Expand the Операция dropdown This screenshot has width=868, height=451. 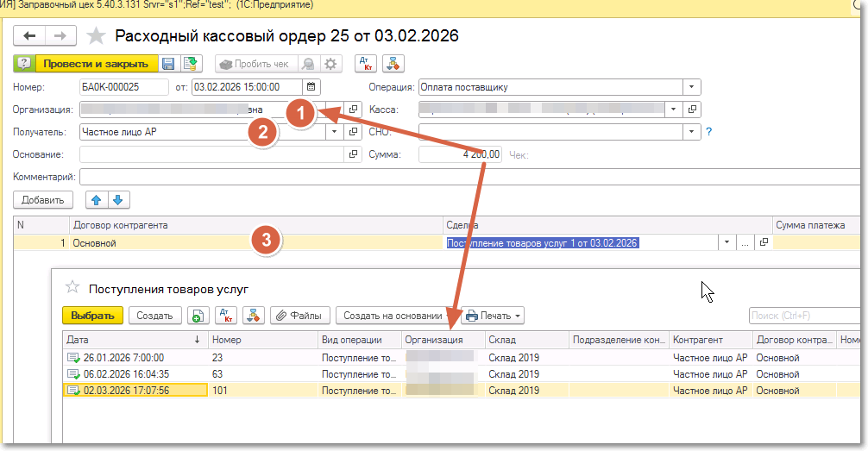tap(692, 87)
